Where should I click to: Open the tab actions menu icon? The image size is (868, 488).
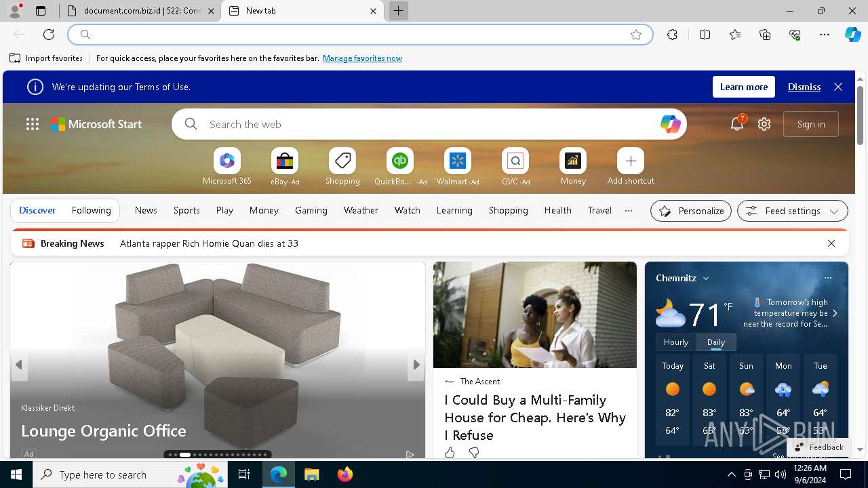coord(41,11)
